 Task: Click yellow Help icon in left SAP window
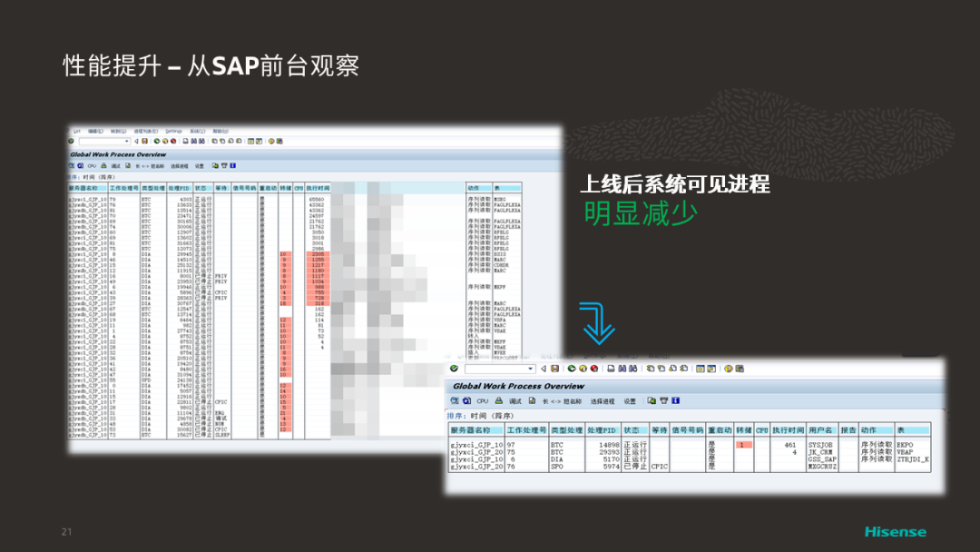pos(271,142)
